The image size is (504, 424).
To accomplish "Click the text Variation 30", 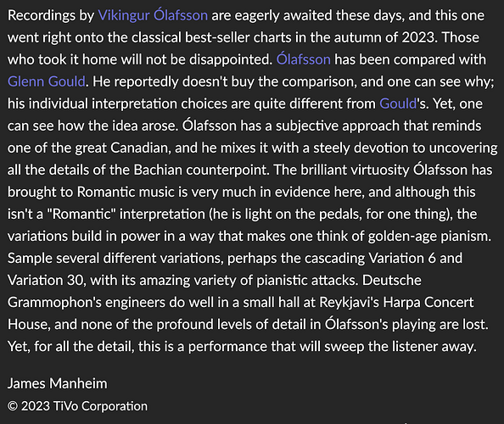I will click(47, 280).
